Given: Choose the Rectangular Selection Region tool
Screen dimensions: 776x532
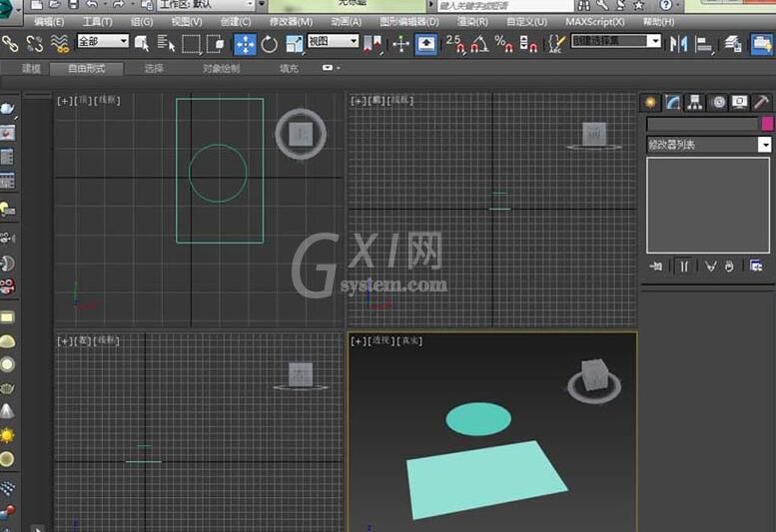Looking at the screenshot, I should coord(191,44).
